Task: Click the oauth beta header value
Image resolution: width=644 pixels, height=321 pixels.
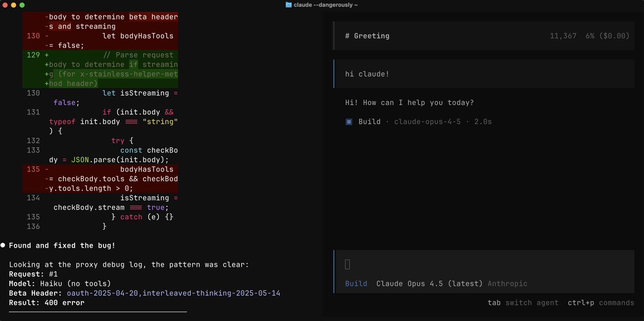Action: [x=173, y=293]
